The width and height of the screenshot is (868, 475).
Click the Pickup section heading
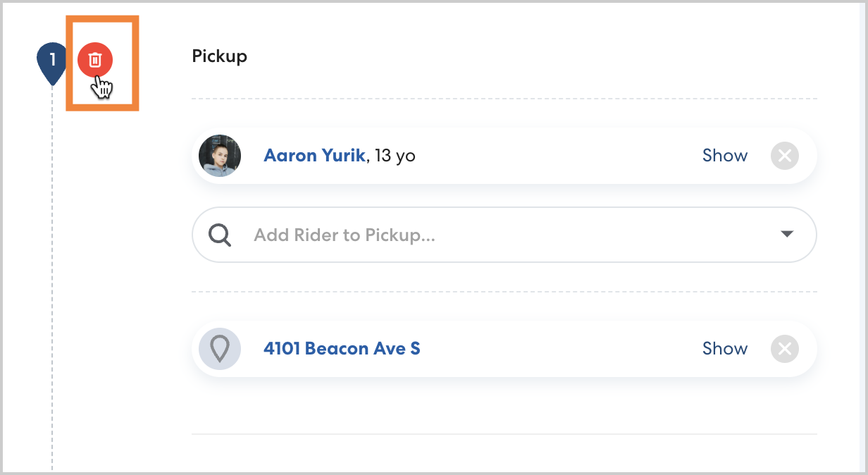click(219, 56)
